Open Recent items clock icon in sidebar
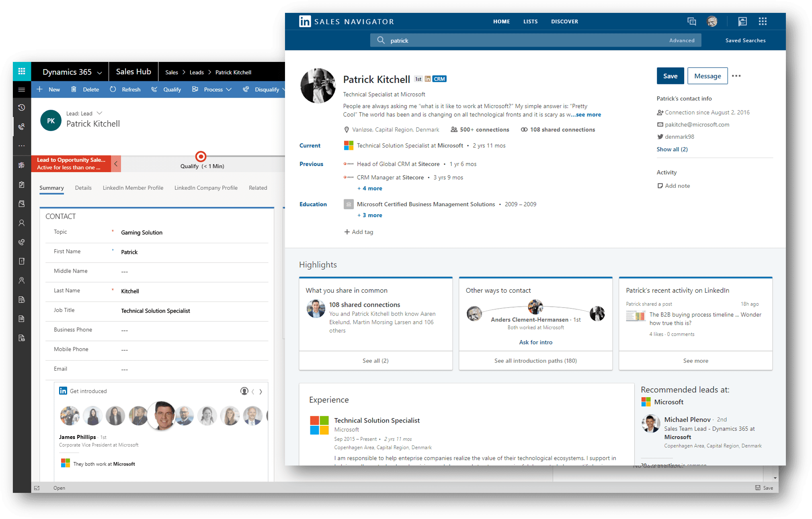Screen dimensions: 812x519 click(22, 107)
